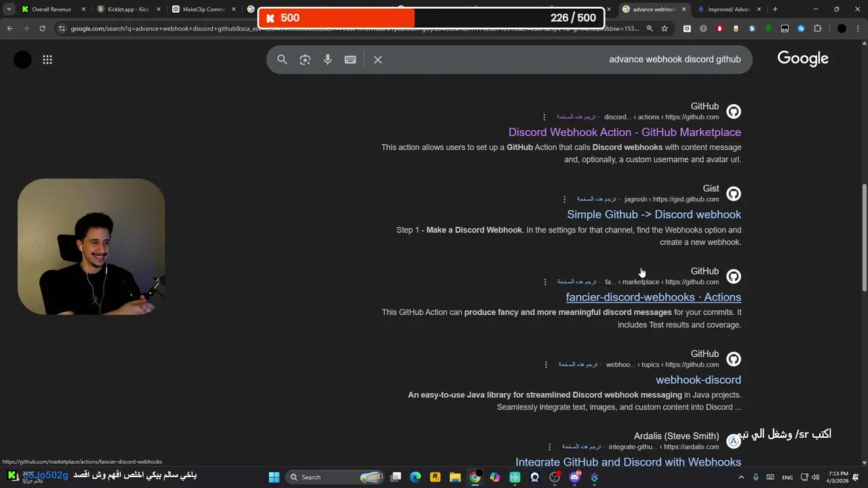Open page zoom magnifier in address bar
Screen dimensions: 868x488
click(x=650, y=28)
